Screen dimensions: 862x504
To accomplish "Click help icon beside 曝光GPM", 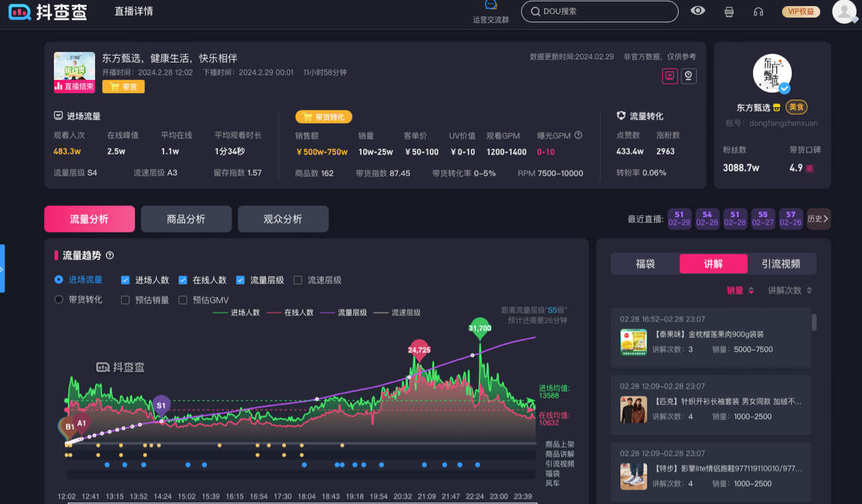I will (x=578, y=135).
